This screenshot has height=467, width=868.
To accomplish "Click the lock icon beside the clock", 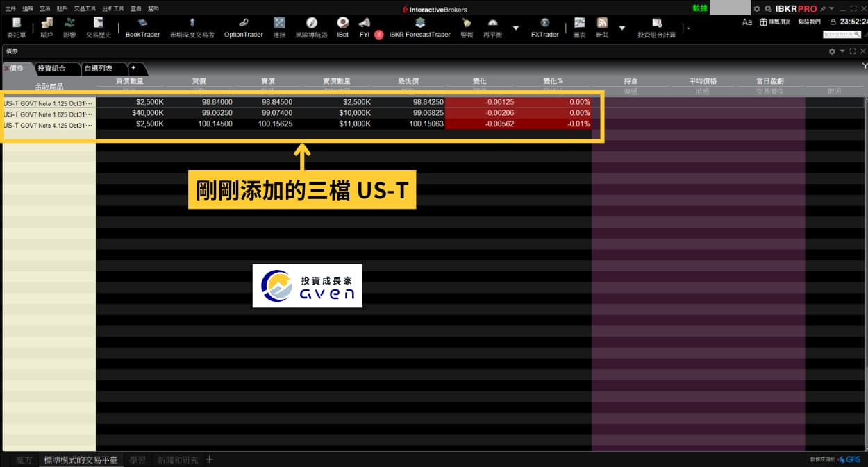I will [833, 22].
